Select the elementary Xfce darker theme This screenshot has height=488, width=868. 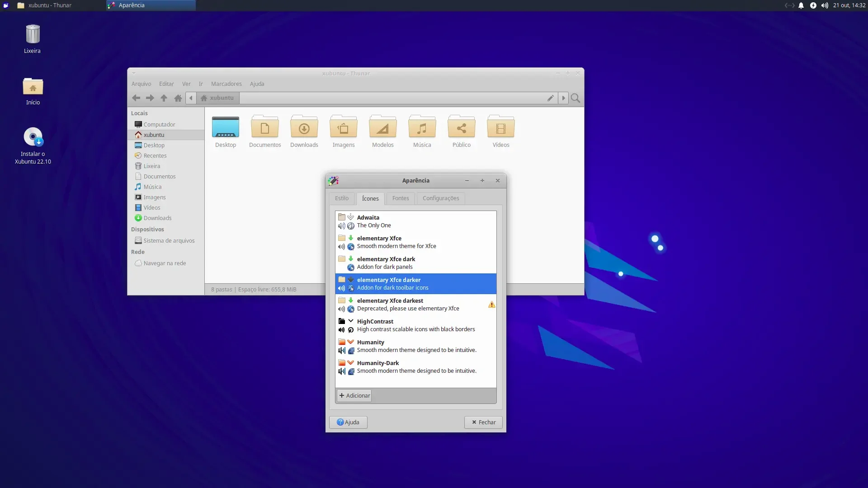click(x=416, y=284)
